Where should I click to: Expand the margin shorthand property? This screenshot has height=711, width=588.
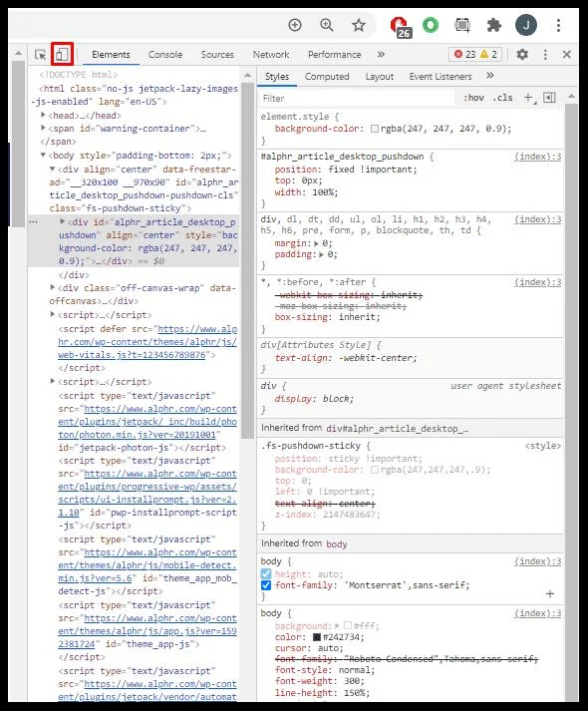coord(316,243)
